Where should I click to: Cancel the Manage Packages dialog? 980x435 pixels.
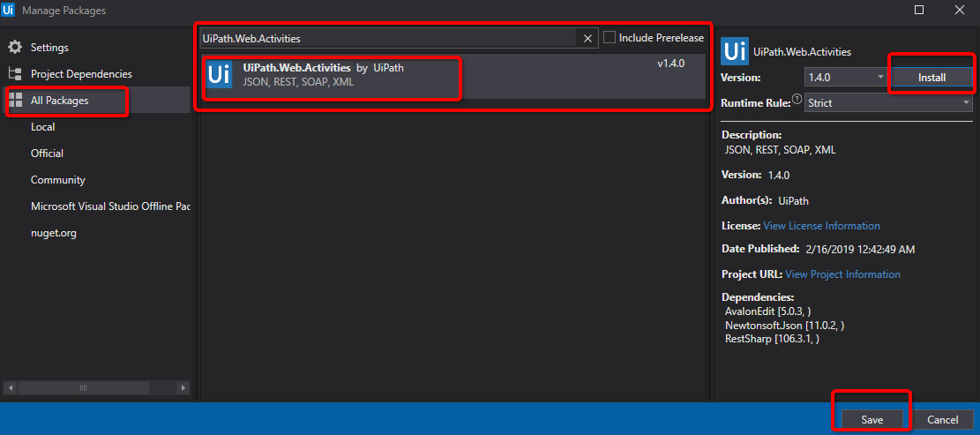point(942,420)
